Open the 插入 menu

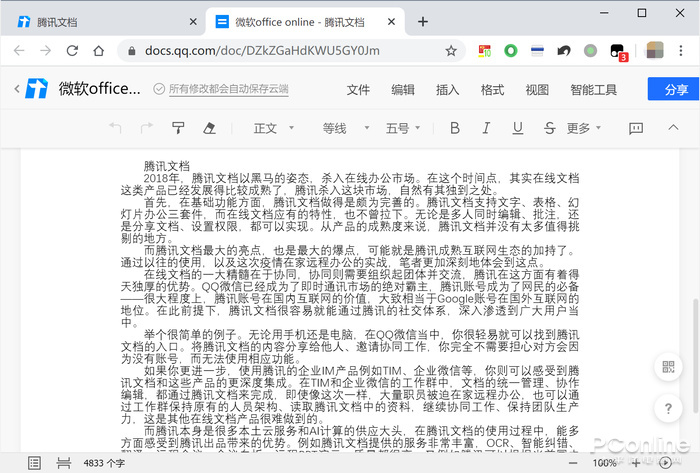click(448, 90)
